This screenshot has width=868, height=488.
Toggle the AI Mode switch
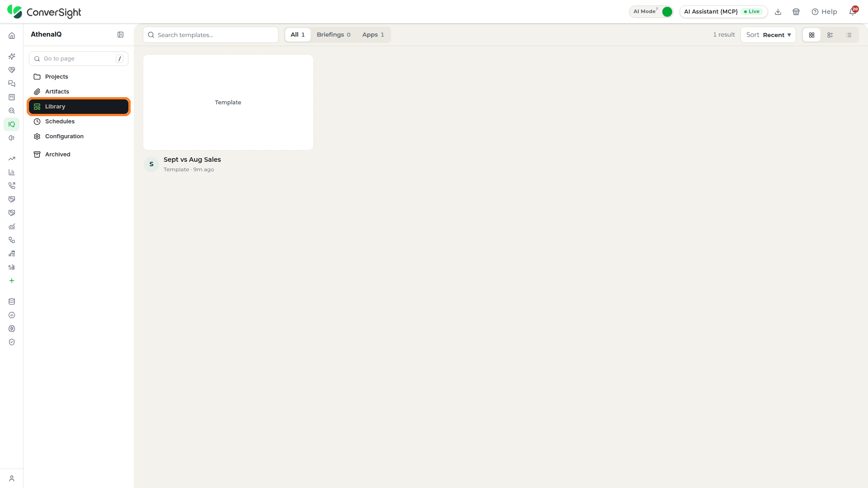(x=667, y=12)
